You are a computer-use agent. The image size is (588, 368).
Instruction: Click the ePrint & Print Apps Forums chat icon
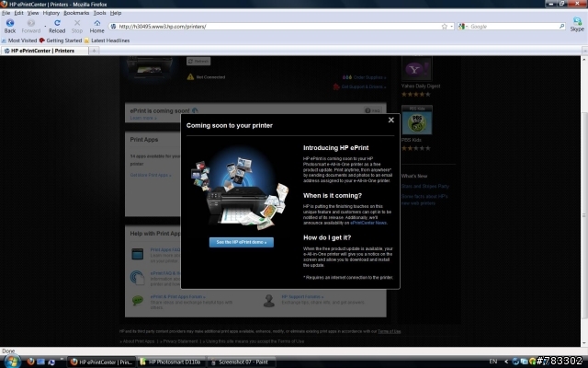[138, 301]
